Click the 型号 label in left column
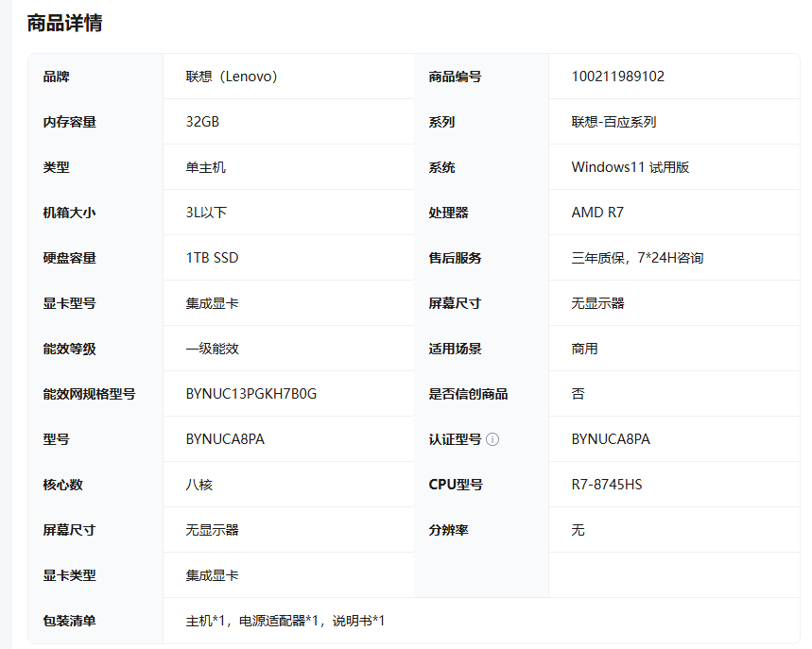 click(x=56, y=439)
